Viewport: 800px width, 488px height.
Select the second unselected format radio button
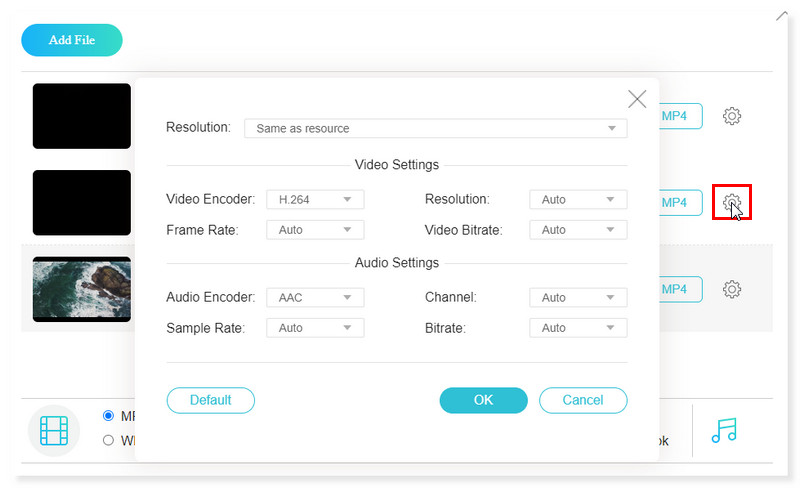[108, 440]
